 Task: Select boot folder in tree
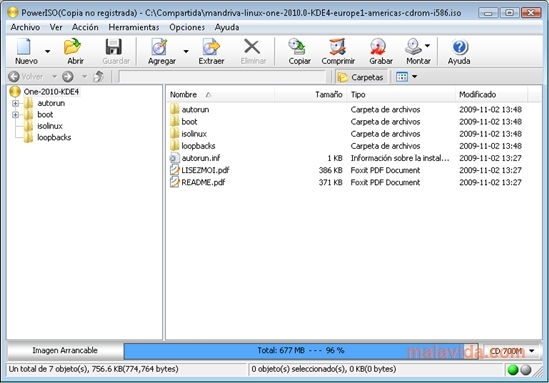coord(45,114)
